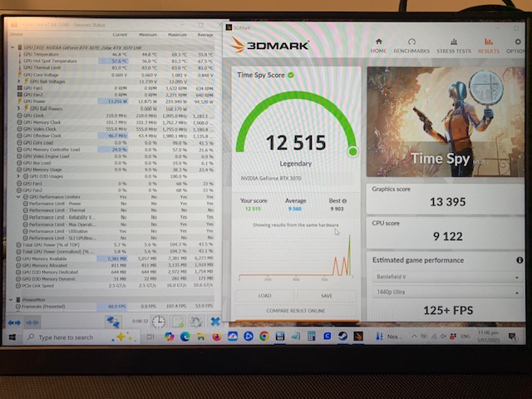Click HWiNFO blue X close sensors icon
532x399 pixels.
coord(214,322)
